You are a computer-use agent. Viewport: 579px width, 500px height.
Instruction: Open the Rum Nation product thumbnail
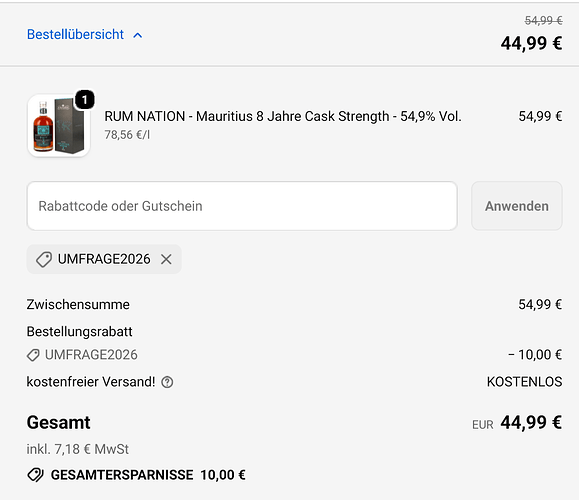(59, 126)
